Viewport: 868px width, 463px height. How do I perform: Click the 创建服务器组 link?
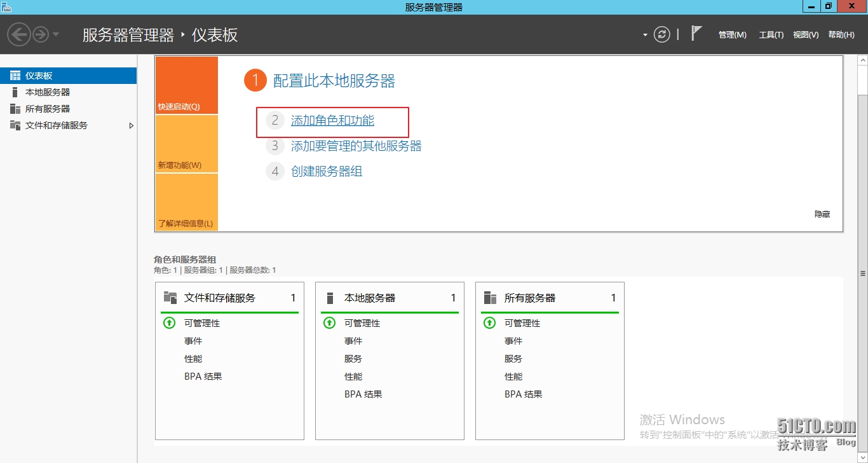[327, 172]
